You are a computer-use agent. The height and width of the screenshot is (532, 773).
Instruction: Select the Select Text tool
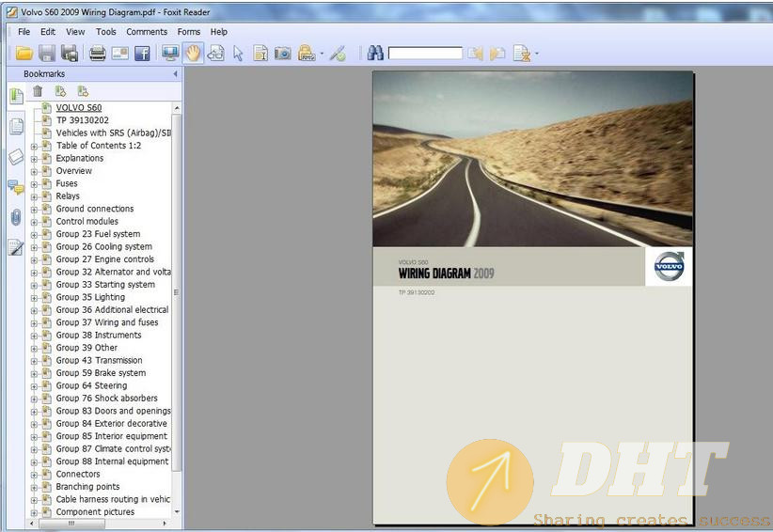coord(260,54)
